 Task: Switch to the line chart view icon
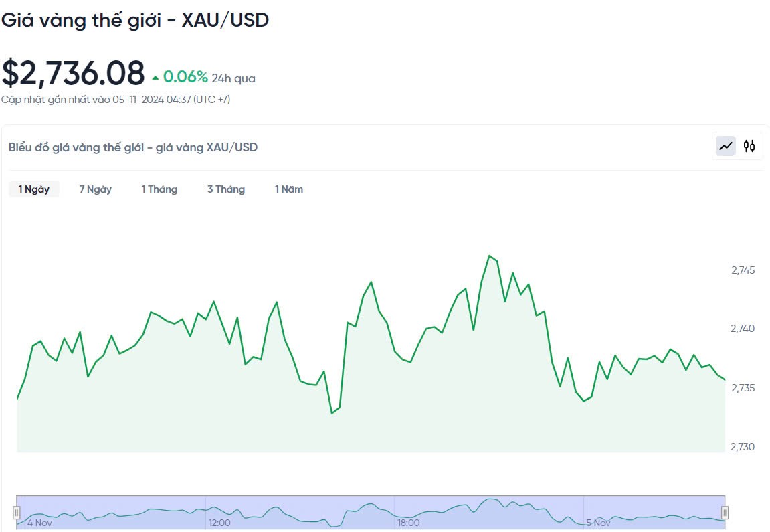(726, 146)
